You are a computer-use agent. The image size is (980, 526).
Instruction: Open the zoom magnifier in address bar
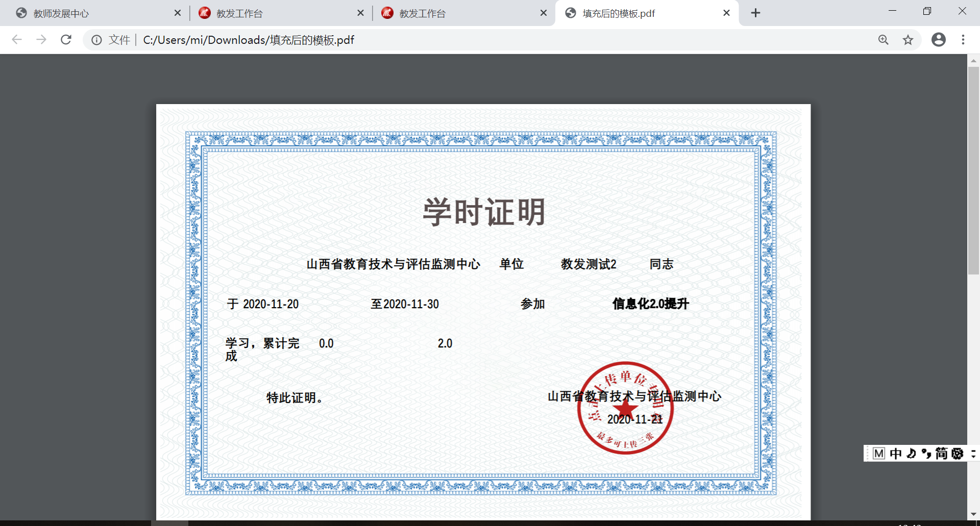(883, 40)
